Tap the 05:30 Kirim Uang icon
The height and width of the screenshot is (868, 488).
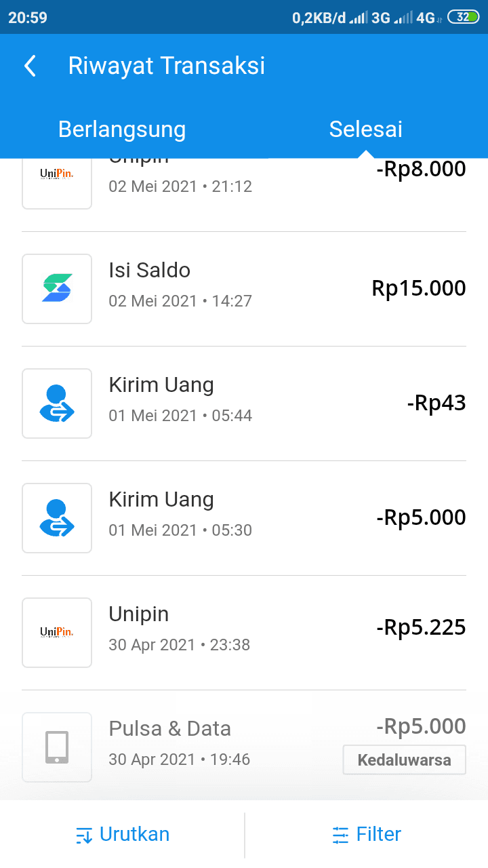pyautogui.click(x=57, y=517)
